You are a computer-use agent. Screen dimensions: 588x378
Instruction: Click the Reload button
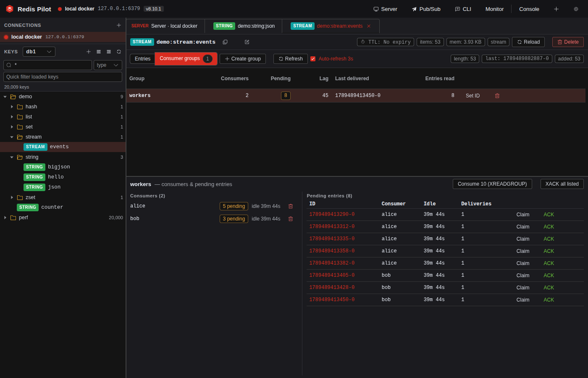(x=528, y=42)
